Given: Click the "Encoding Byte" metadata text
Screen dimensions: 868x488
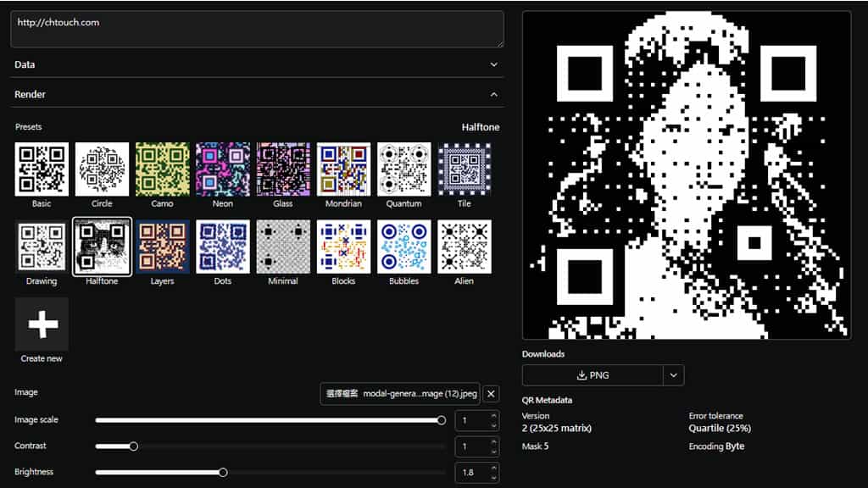Looking at the screenshot, I should 716,446.
